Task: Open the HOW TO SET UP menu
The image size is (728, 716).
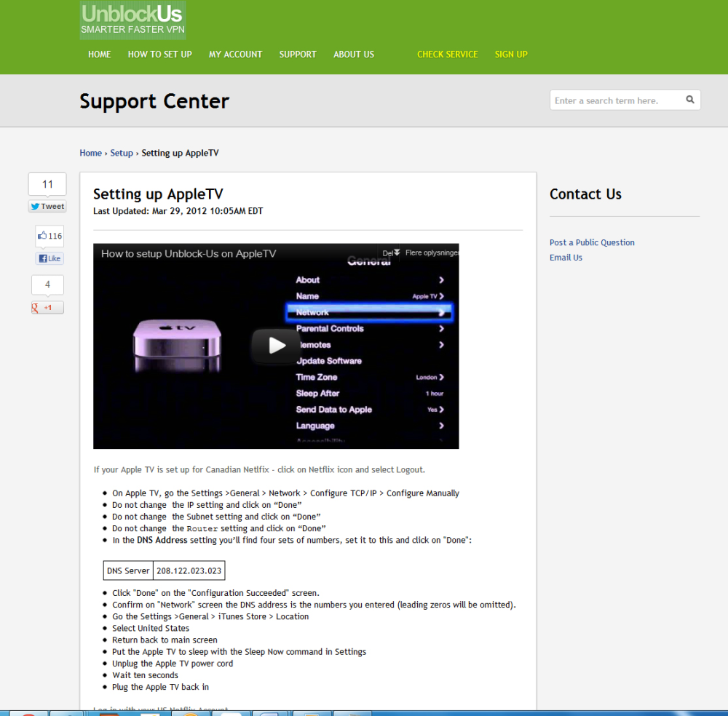Action: [159, 55]
